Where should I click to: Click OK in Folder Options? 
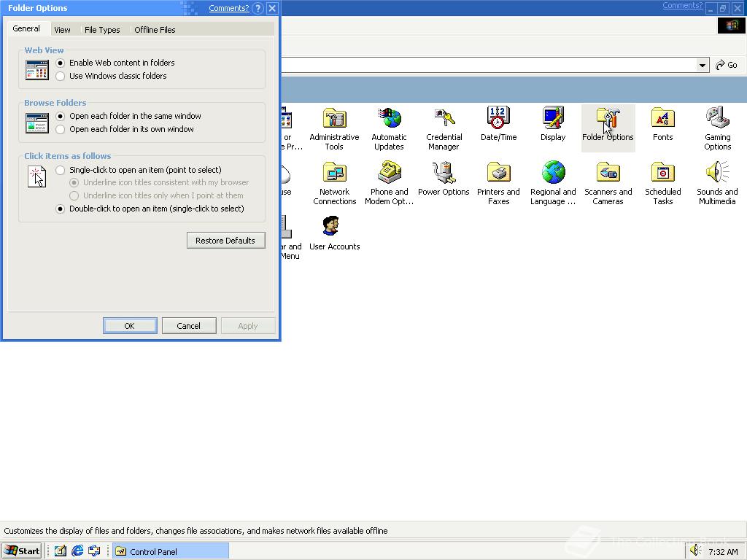(x=130, y=326)
